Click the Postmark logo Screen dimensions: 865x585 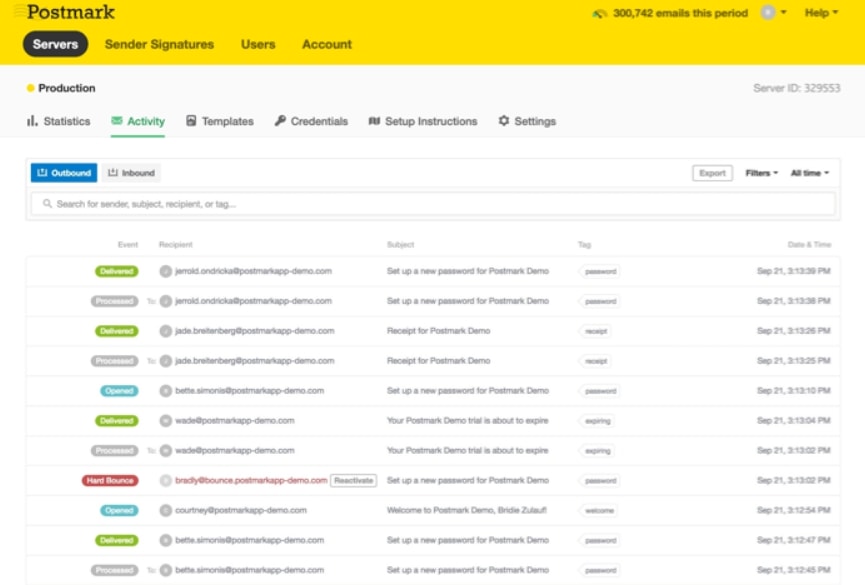click(x=65, y=12)
